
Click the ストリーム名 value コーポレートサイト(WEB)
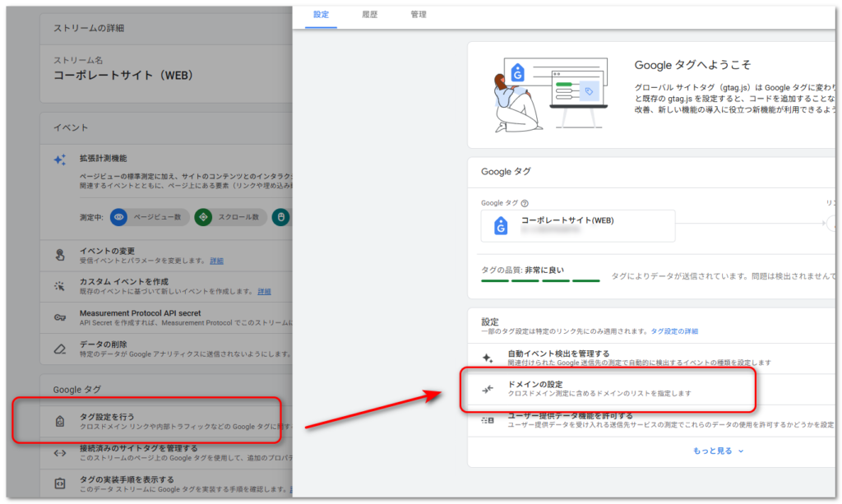click(123, 75)
